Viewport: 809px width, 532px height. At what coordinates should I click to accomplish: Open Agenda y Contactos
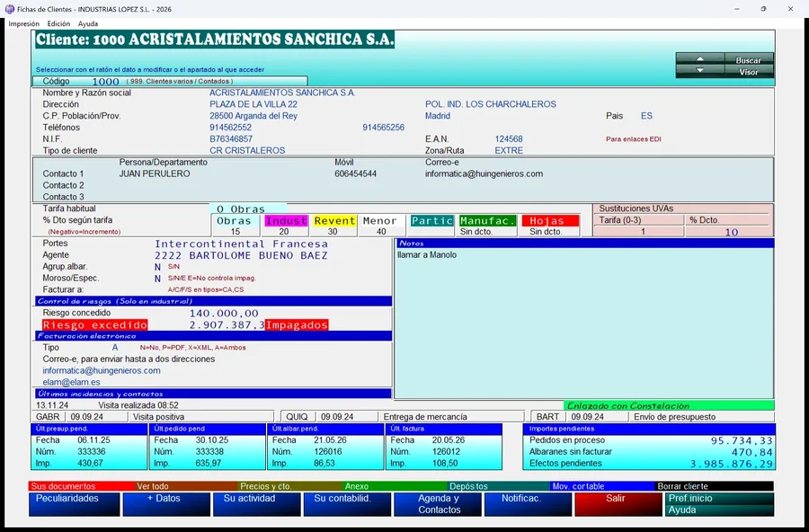[438, 504]
